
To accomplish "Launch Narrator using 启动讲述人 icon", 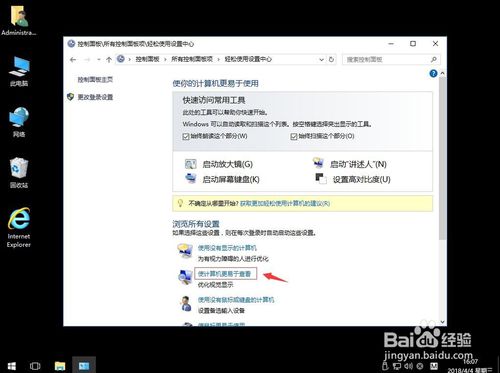I will click(318, 163).
